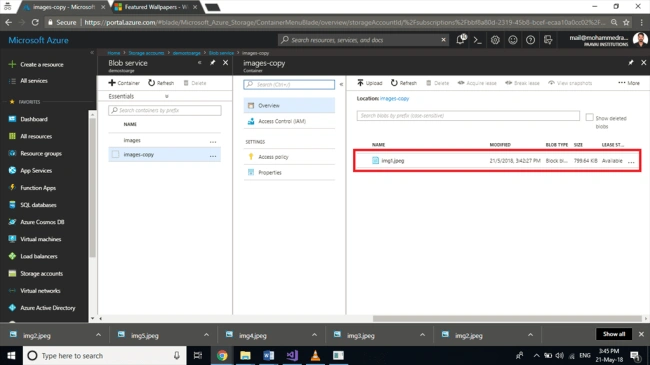Add a new Container in Blob service
Screen dimensions: 650x365
click(x=124, y=83)
